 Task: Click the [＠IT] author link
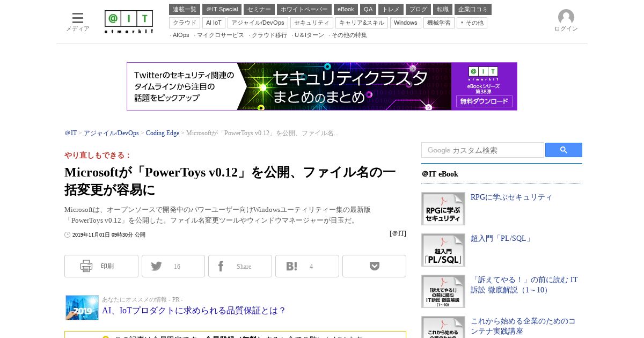(x=398, y=233)
